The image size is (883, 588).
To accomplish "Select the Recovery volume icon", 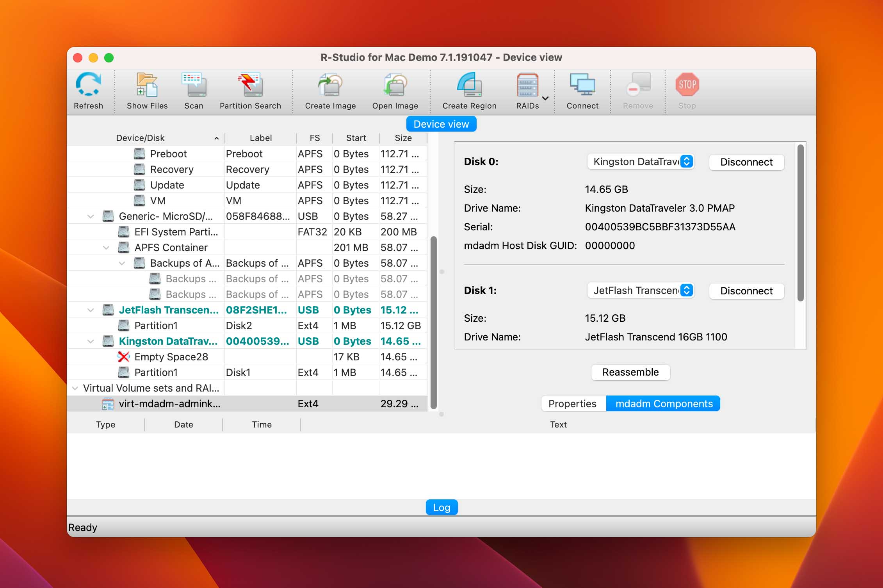I will click(139, 169).
